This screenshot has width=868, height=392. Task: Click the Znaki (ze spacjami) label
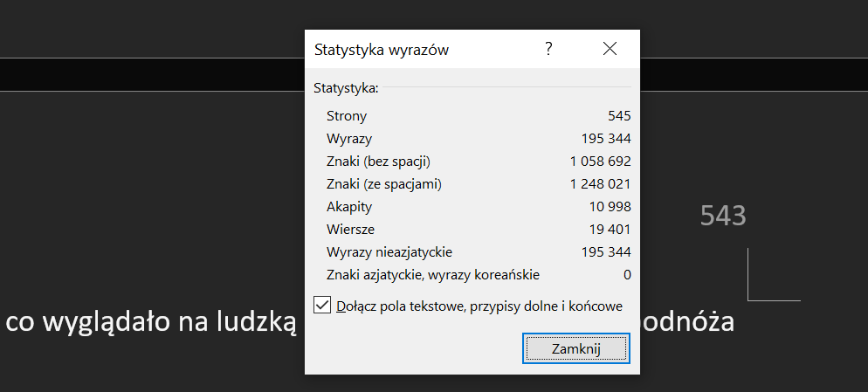pyautogui.click(x=384, y=183)
